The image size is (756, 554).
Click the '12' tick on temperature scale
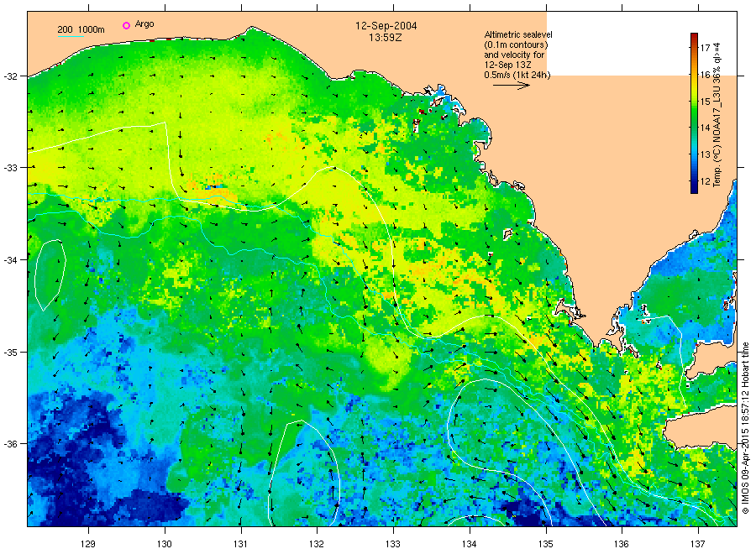point(706,181)
